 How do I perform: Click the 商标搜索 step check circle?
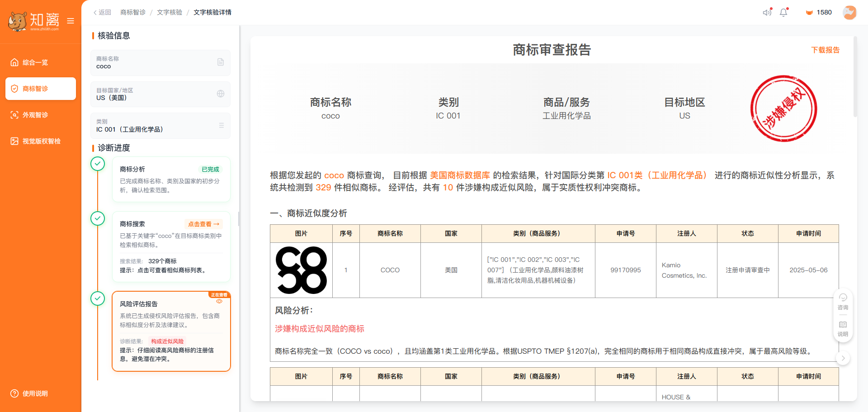tap(98, 218)
